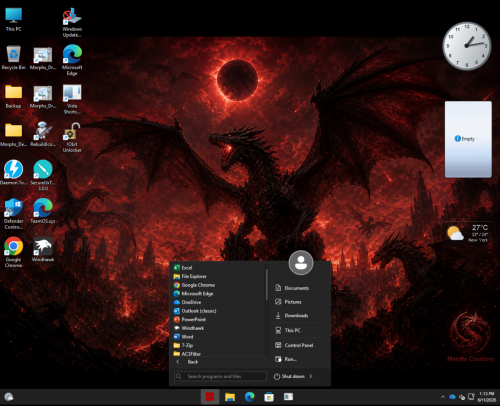Viewport: 500px width, 406px height.
Task: Click the Shut down button
Action: [x=289, y=376]
